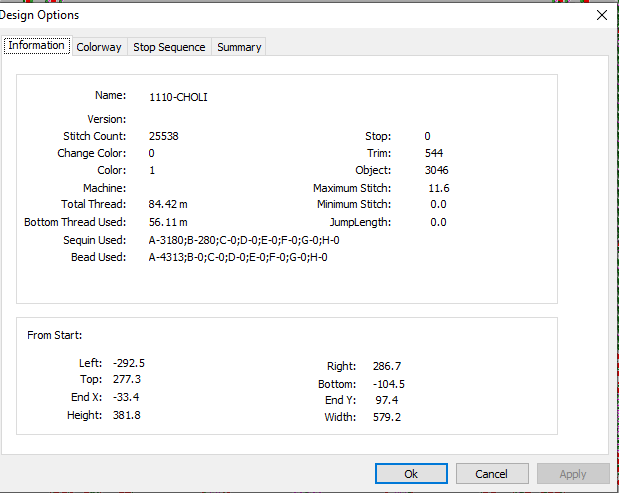
Task: Click the Trim value 544
Action: point(434,153)
